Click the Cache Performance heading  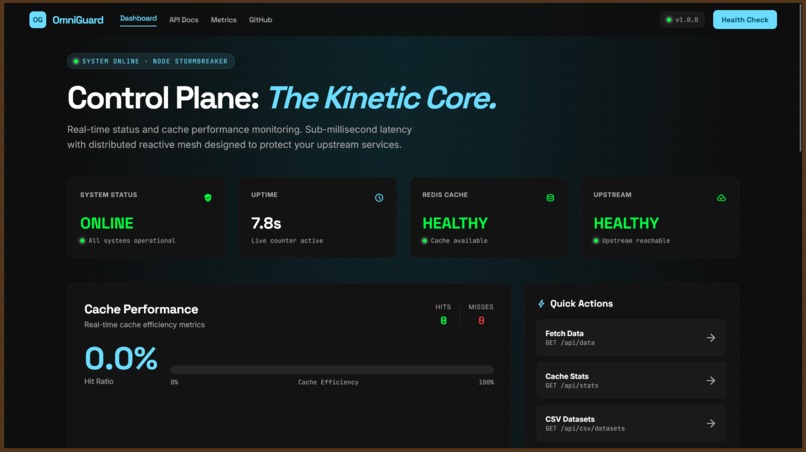point(141,309)
